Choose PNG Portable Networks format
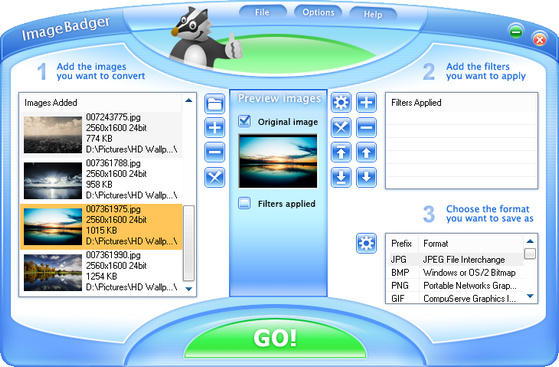 [456, 285]
